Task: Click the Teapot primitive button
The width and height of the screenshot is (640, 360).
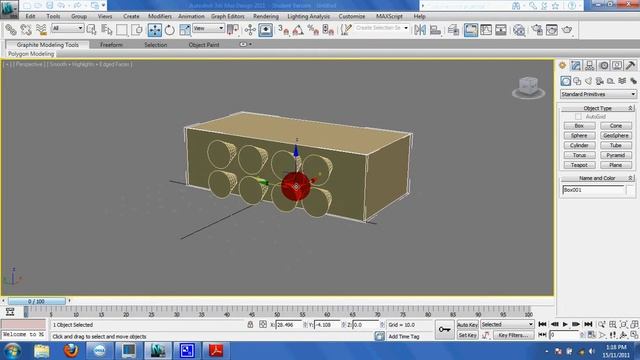Action: point(579,165)
